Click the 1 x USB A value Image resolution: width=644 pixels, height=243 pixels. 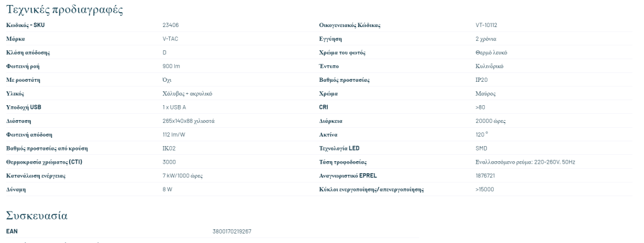[174, 107]
